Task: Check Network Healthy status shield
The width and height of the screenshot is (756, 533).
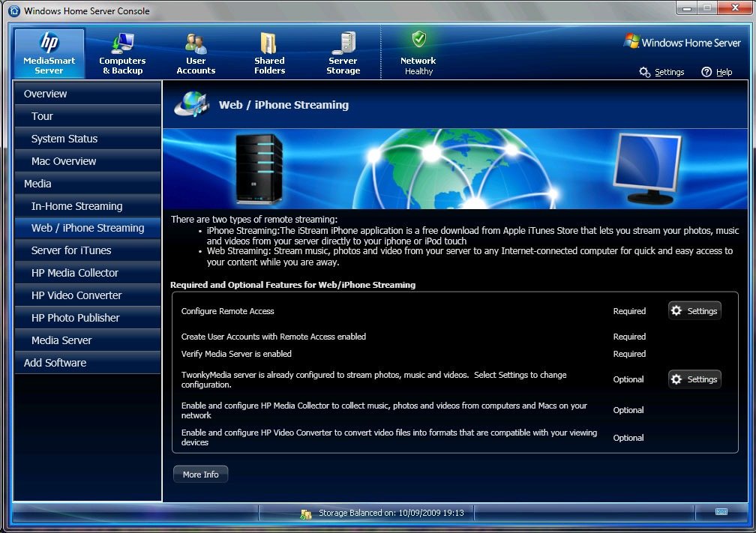Action: (418, 39)
